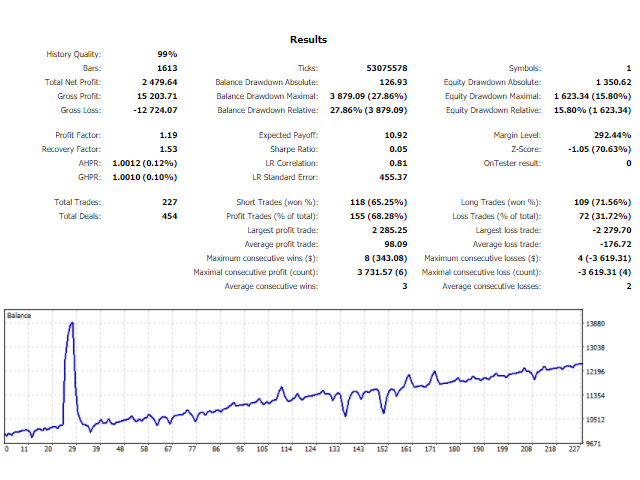Viewport: 640px width, 480px height.
Task: Click the Gross Loss value
Action: 155,110
